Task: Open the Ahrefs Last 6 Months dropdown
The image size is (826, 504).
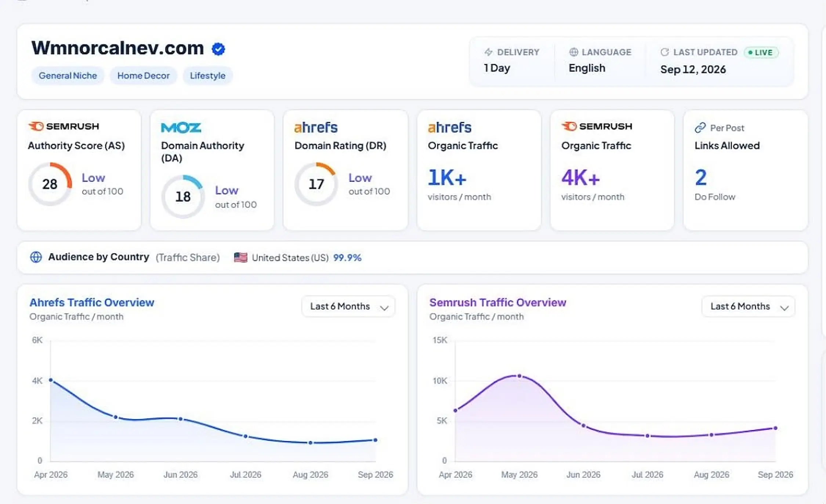Action: (x=348, y=306)
